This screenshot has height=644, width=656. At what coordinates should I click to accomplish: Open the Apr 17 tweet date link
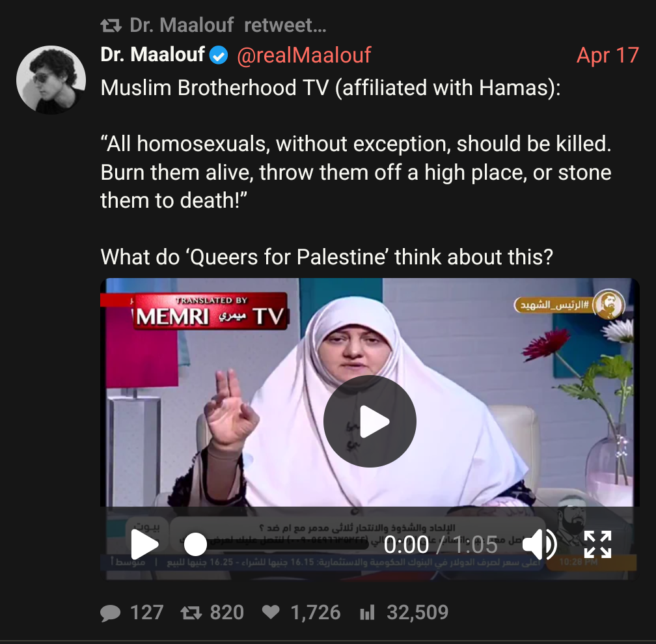click(607, 55)
